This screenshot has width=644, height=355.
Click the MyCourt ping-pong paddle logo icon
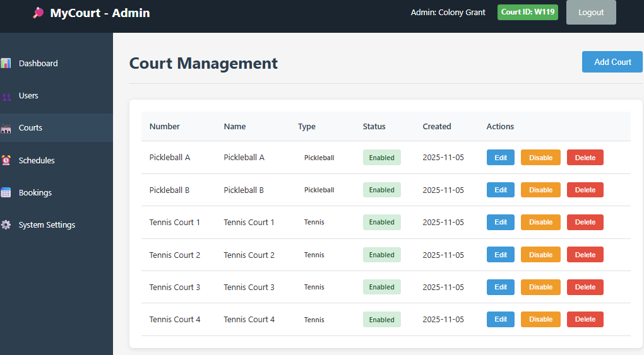(x=38, y=13)
